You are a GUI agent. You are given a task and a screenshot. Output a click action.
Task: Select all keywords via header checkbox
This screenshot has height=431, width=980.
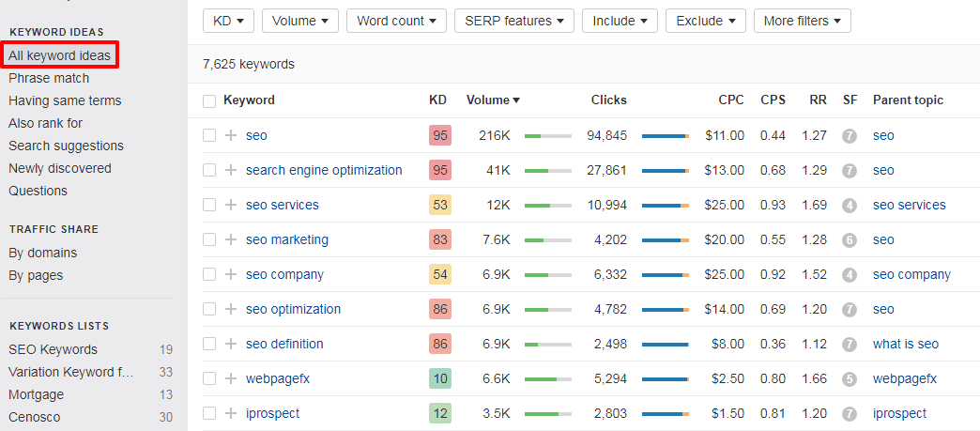(x=209, y=100)
